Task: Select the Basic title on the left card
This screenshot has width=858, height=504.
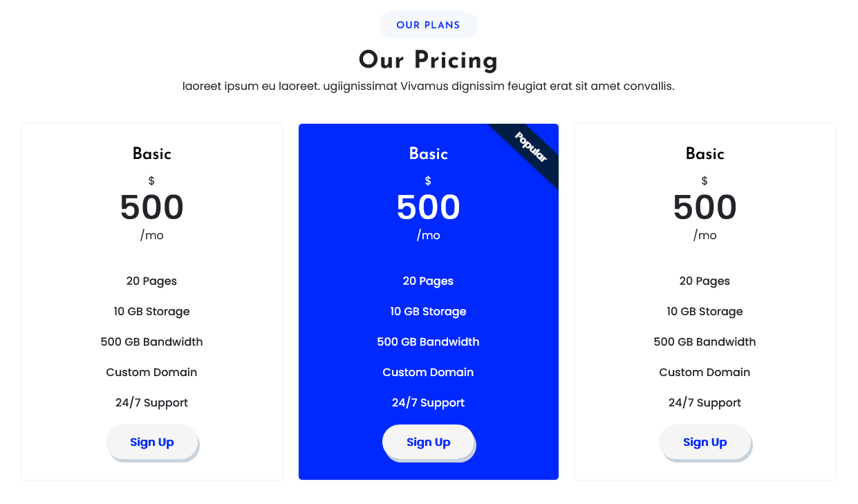Action: [152, 154]
